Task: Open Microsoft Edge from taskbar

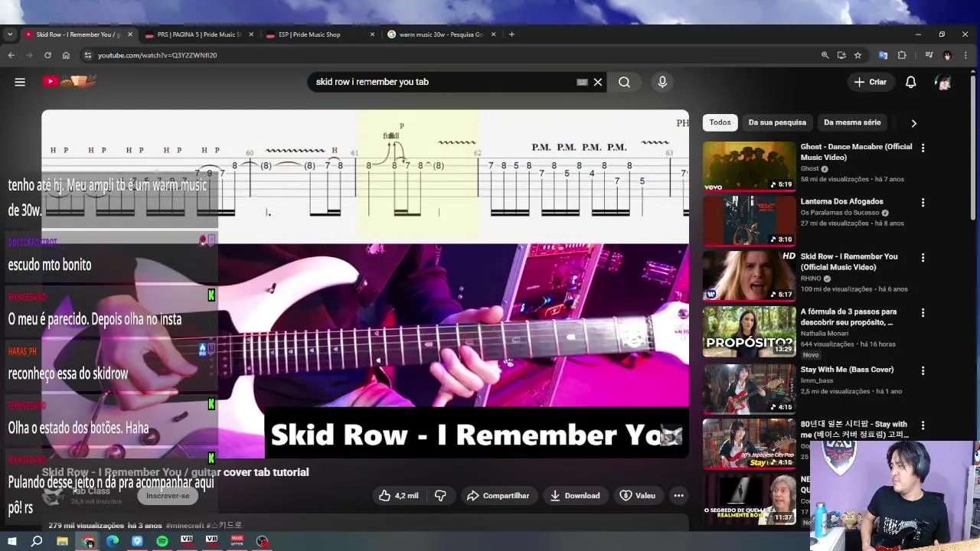Action: (x=113, y=541)
